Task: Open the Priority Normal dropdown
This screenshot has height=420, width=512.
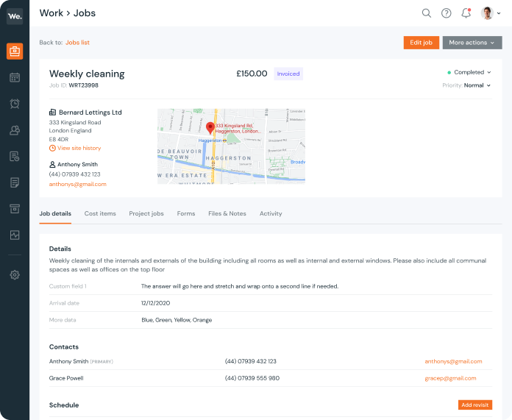Action: click(x=466, y=85)
